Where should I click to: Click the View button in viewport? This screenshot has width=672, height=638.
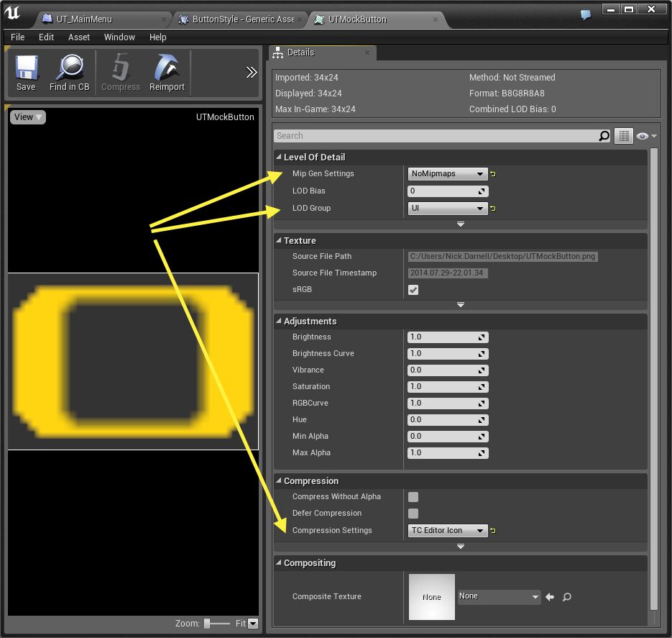click(x=28, y=117)
